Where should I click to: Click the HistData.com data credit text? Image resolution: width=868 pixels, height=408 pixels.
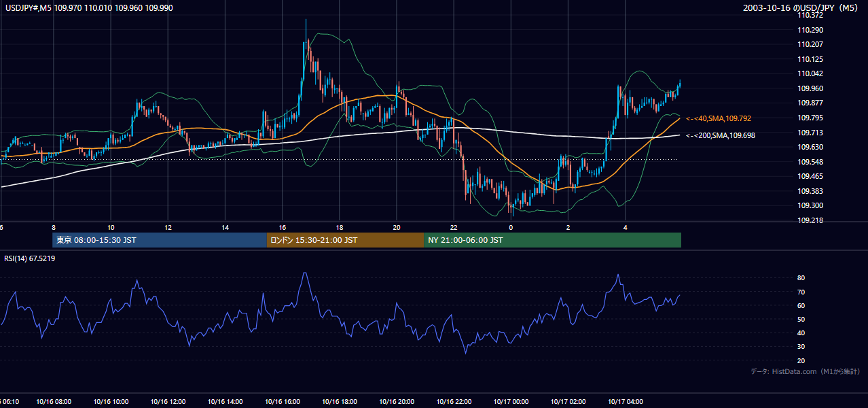click(x=806, y=371)
